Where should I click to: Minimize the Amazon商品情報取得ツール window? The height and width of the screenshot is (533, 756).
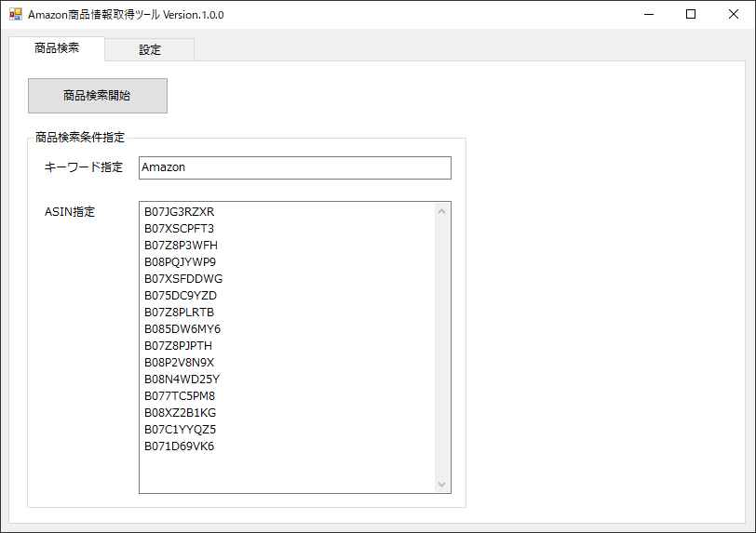648,15
